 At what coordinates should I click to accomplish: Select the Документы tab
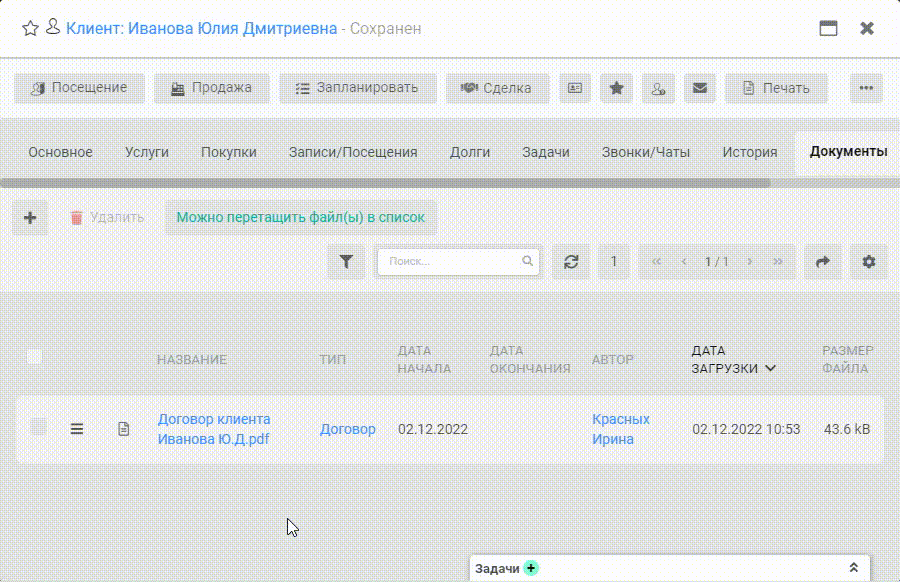click(848, 152)
